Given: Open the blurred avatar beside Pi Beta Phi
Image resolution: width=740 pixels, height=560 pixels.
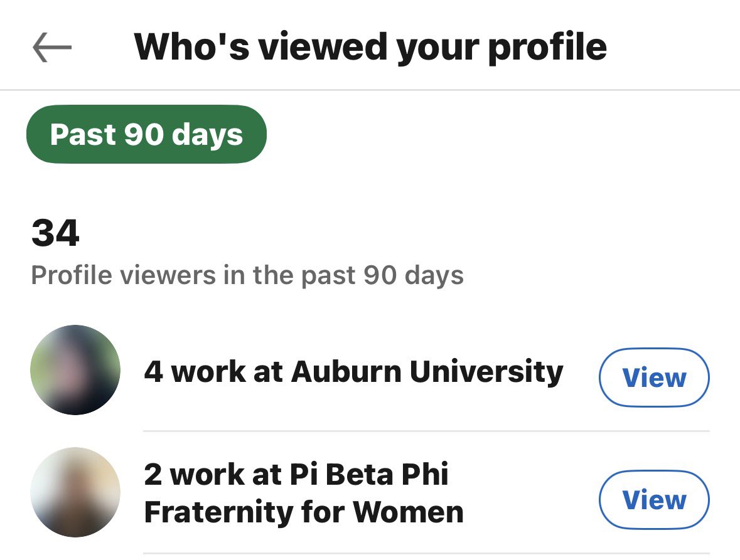Looking at the screenshot, I should coord(75,492).
